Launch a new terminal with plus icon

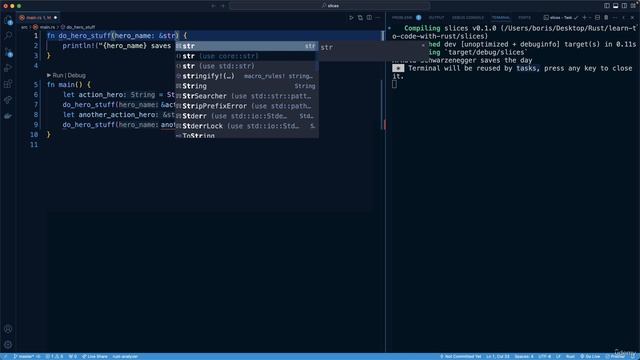(x=584, y=18)
